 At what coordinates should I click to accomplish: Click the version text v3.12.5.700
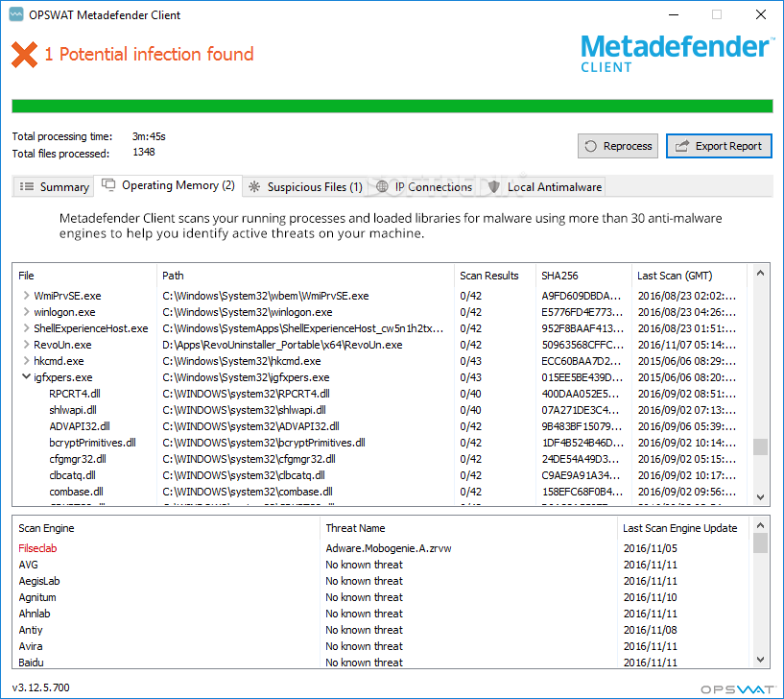tap(41, 687)
